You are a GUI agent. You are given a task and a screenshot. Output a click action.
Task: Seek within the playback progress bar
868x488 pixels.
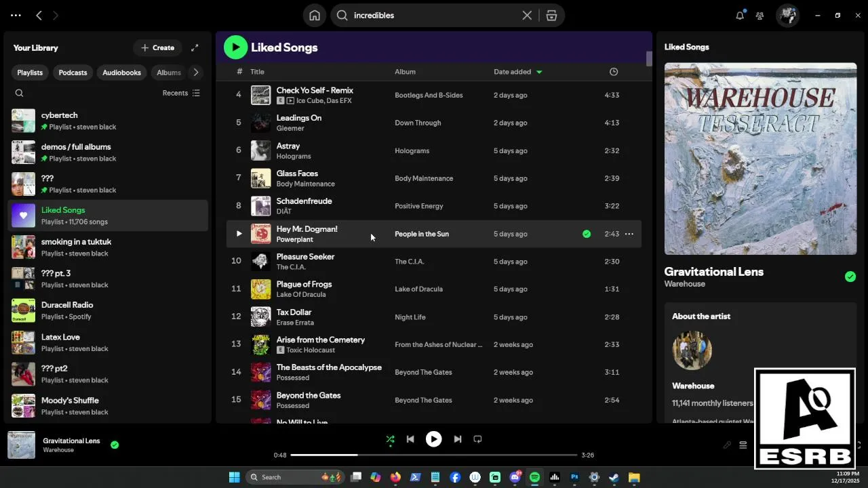(434, 455)
